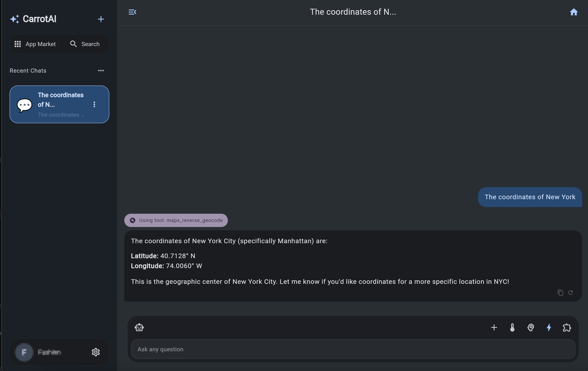Collapse the sidebar menu
588x371 pixels.
(x=132, y=12)
